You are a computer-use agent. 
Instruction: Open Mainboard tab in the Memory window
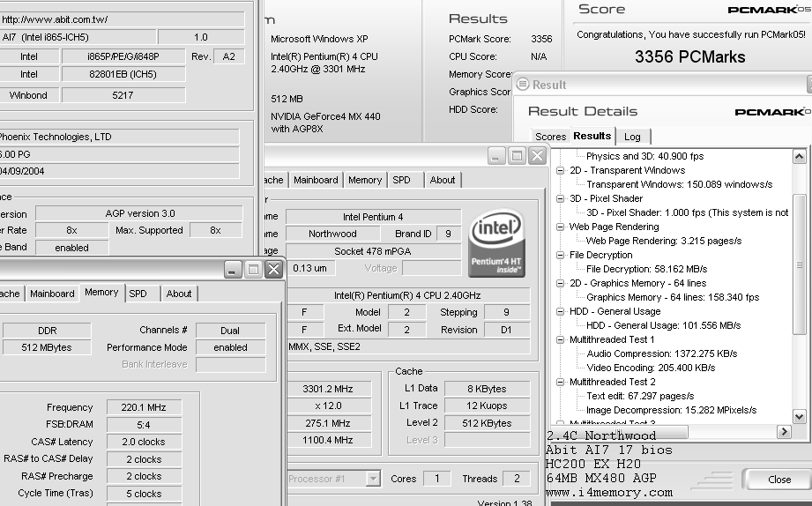52,294
